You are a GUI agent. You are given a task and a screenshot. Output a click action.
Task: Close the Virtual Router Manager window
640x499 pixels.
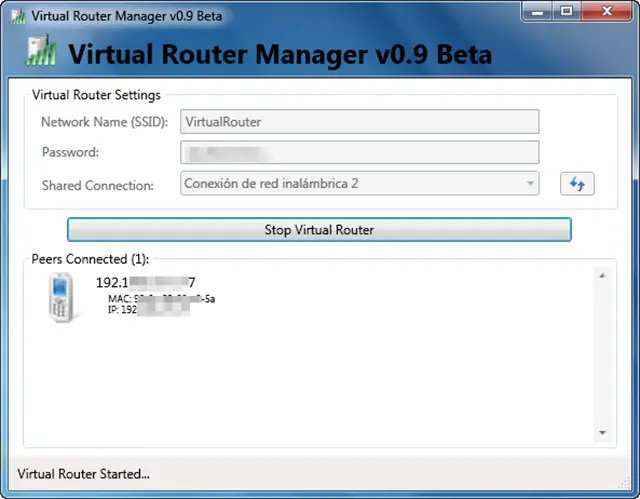click(604, 12)
